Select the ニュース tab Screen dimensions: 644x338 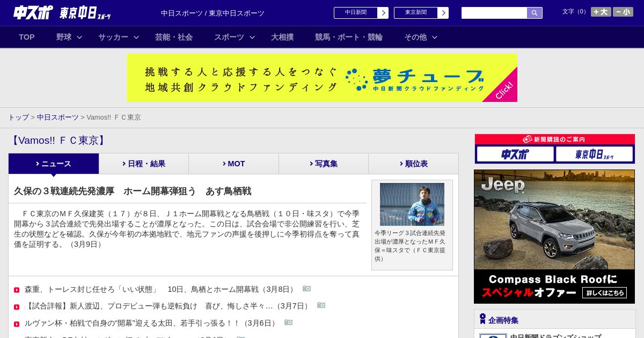click(x=54, y=164)
